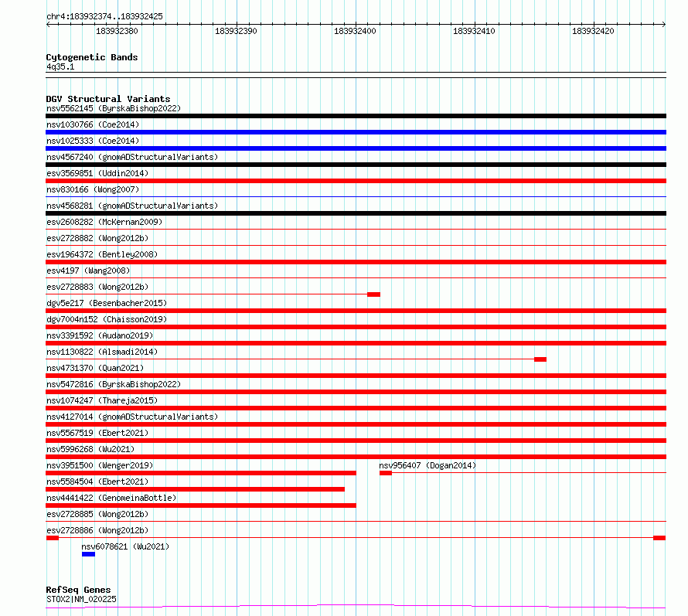Select esv2728882 (Wong2012b) label

click(97, 238)
